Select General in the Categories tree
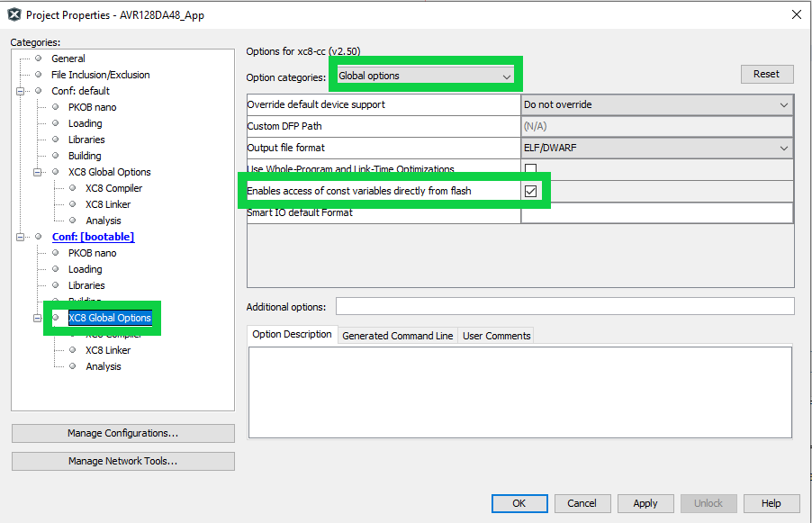812x523 pixels. (68, 59)
